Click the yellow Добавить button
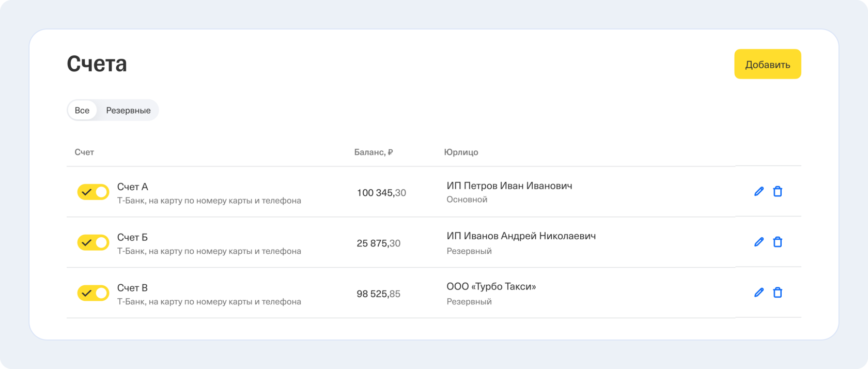Screen dimensions: 868x369 click(x=767, y=65)
